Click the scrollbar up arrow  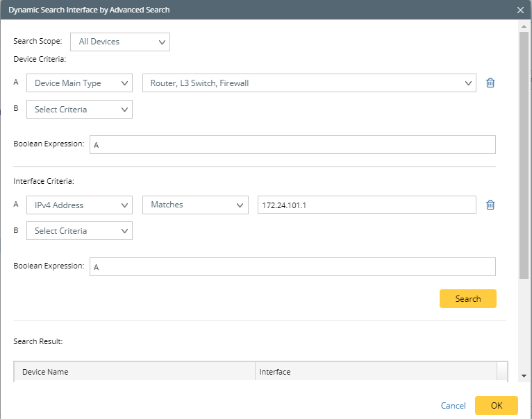524,26
